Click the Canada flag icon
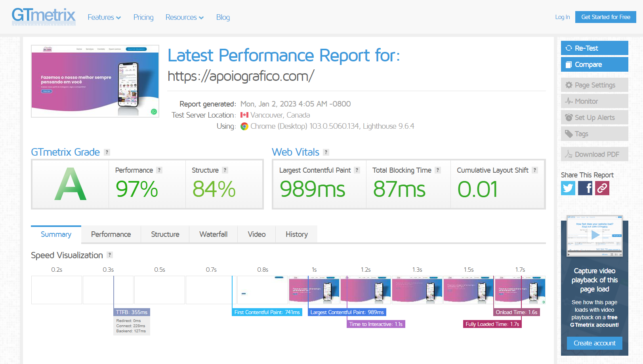 tap(244, 115)
